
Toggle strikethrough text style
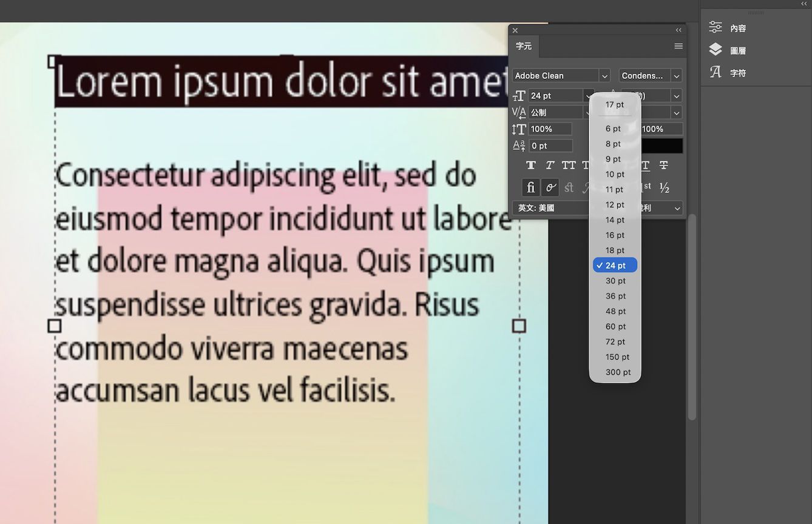point(664,165)
